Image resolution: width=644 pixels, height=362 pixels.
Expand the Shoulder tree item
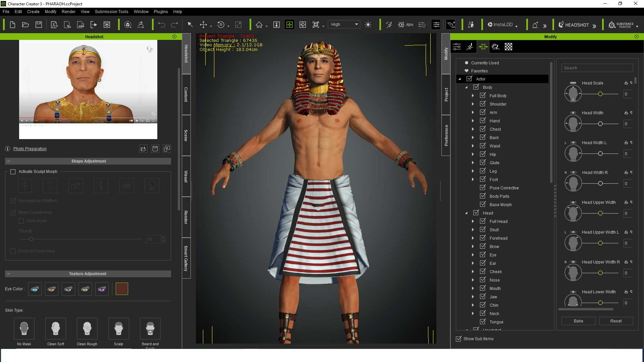coord(473,104)
